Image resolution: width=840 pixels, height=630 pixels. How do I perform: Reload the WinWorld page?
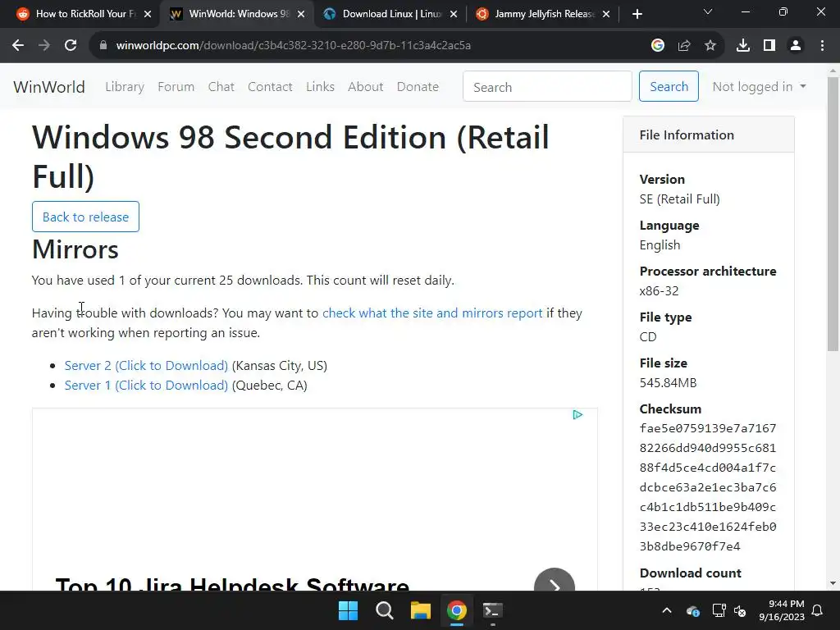[71, 46]
